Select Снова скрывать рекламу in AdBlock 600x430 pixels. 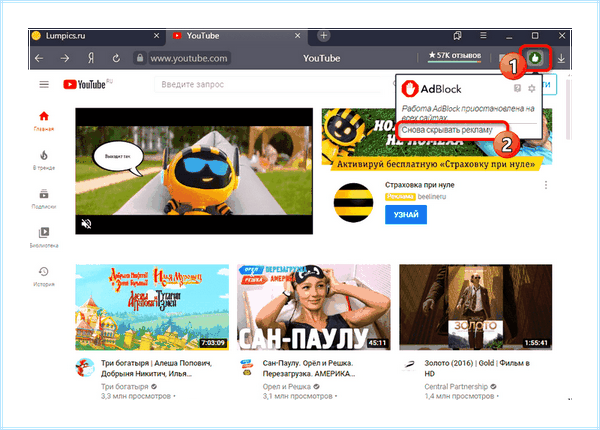(x=447, y=130)
